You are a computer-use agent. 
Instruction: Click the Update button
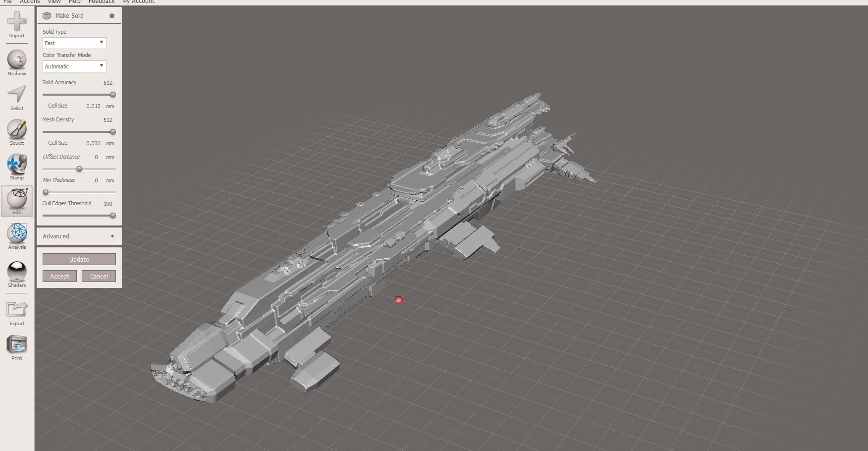(78, 259)
